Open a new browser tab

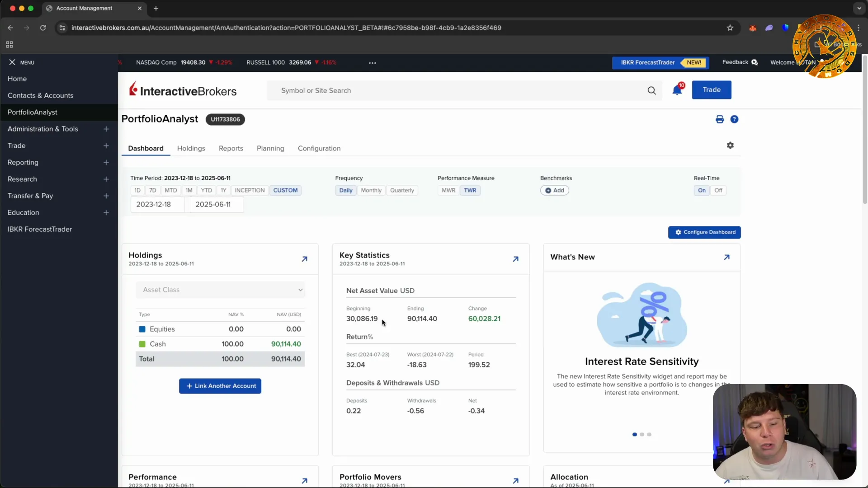[156, 8]
